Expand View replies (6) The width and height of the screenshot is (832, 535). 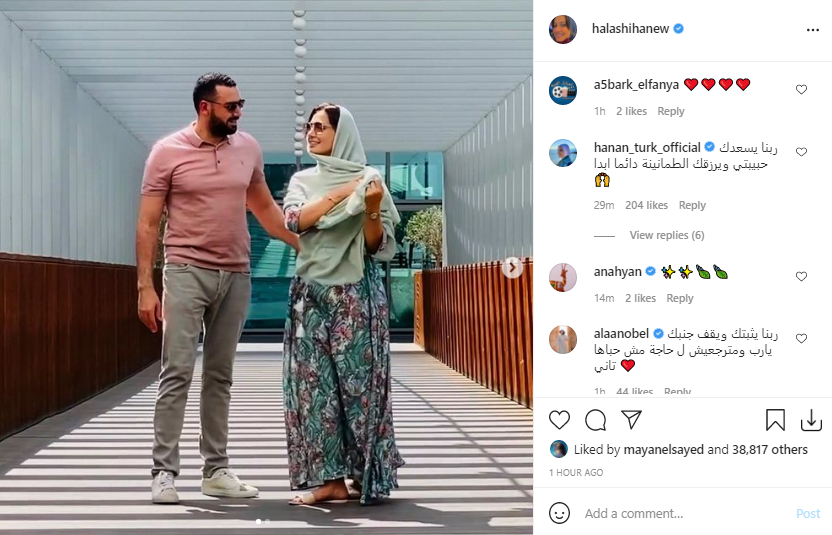point(666,235)
